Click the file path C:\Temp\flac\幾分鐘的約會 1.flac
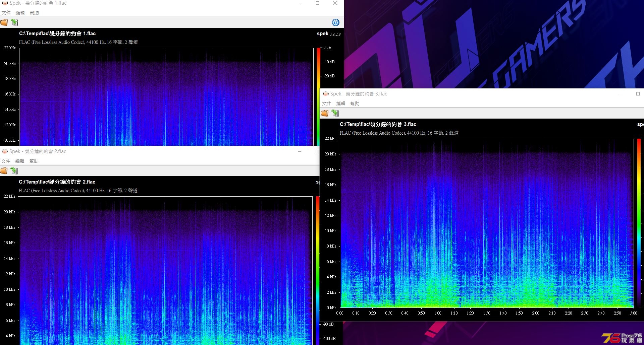644x345 pixels. pos(57,33)
